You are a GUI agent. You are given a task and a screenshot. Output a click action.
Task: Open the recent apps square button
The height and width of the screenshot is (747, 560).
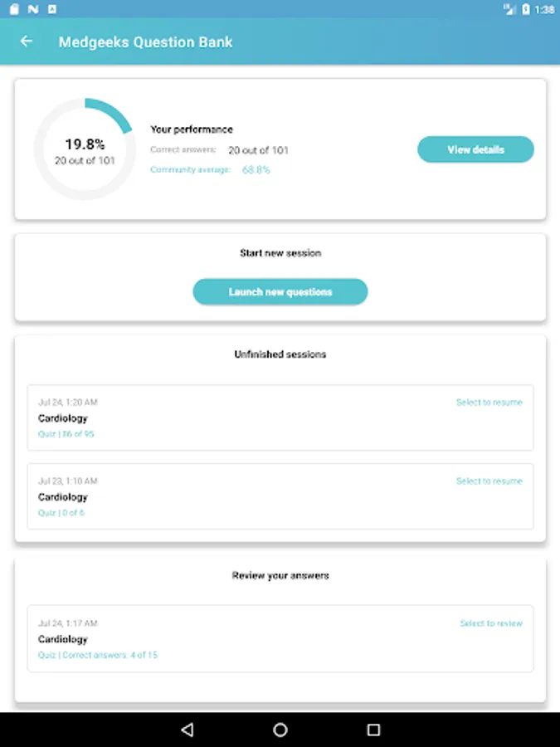point(373,730)
